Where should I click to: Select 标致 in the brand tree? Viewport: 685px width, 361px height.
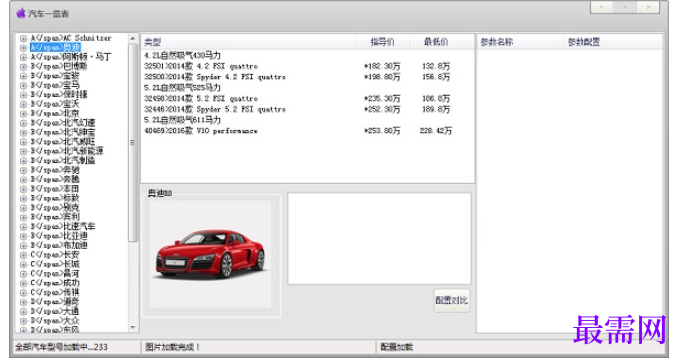click(x=55, y=198)
